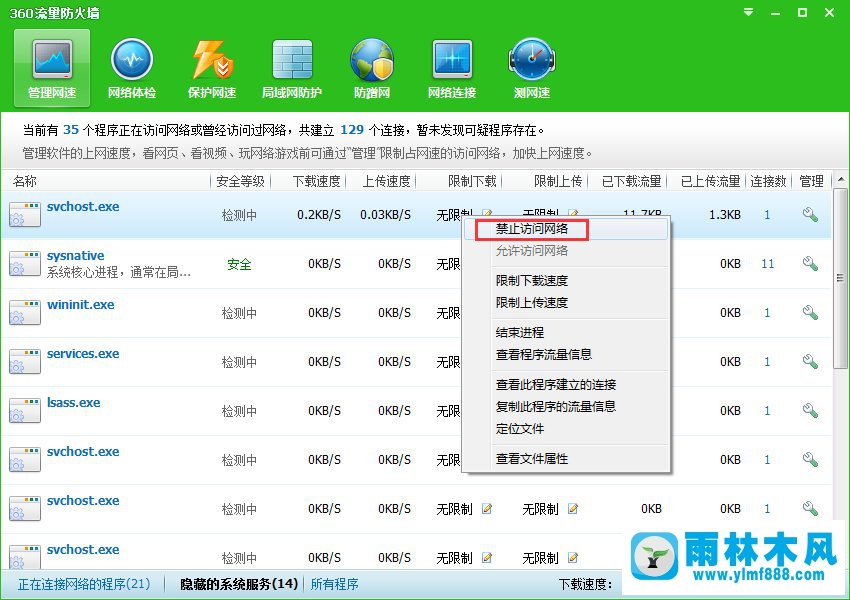Open the 测网速 speed gauge icon
Viewport: 850px width, 600px height.
coord(532,67)
